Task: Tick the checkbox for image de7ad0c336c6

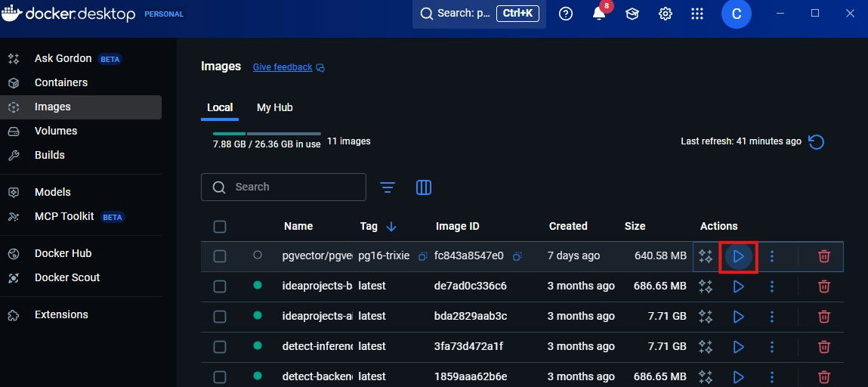Action: pos(220,286)
